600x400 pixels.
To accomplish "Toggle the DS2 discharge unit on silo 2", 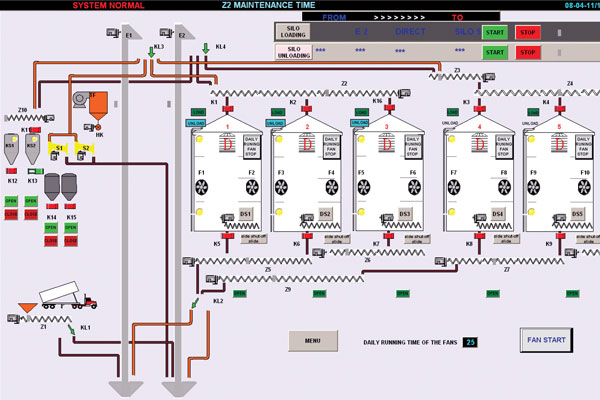I will pyautogui.click(x=324, y=214).
